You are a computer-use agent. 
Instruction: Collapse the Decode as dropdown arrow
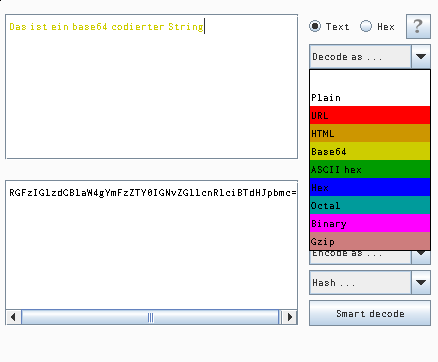click(421, 57)
